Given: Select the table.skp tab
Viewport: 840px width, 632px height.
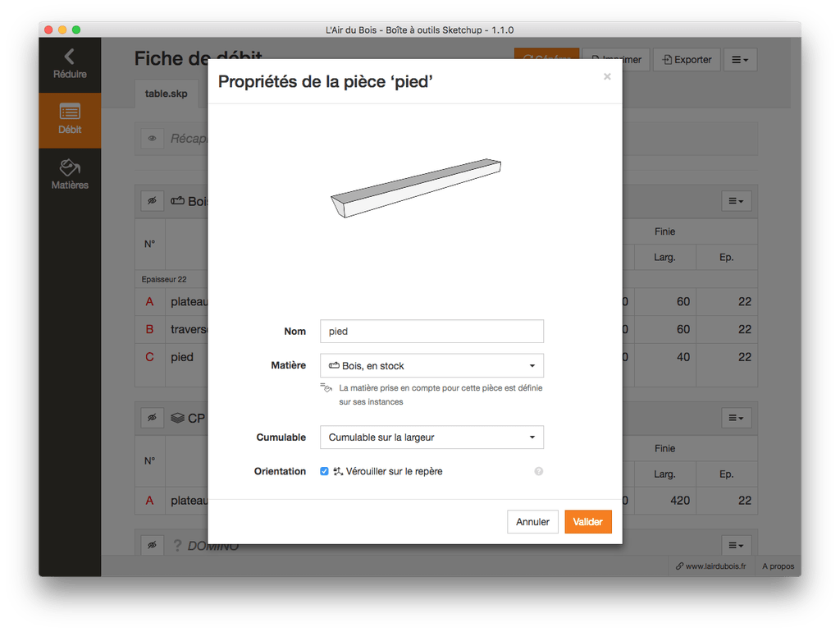Looking at the screenshot, I should coord(166,94).
